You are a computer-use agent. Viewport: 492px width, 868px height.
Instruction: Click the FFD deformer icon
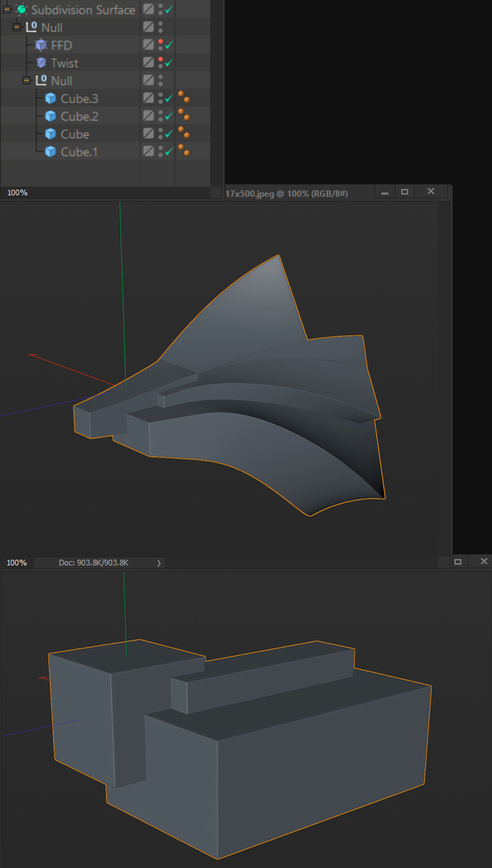tap(41, 45)
